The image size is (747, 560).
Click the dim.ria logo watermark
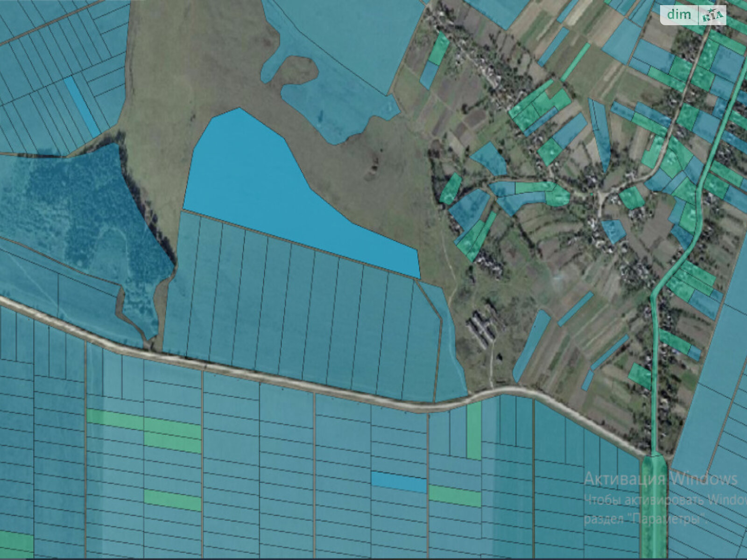pyautogui.click(x=693, y=15)
